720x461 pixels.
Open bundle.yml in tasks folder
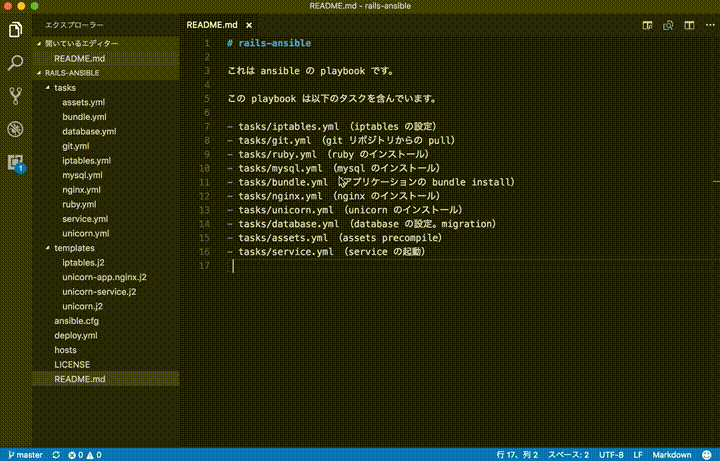pyautogui.click(x=84, y=117)
